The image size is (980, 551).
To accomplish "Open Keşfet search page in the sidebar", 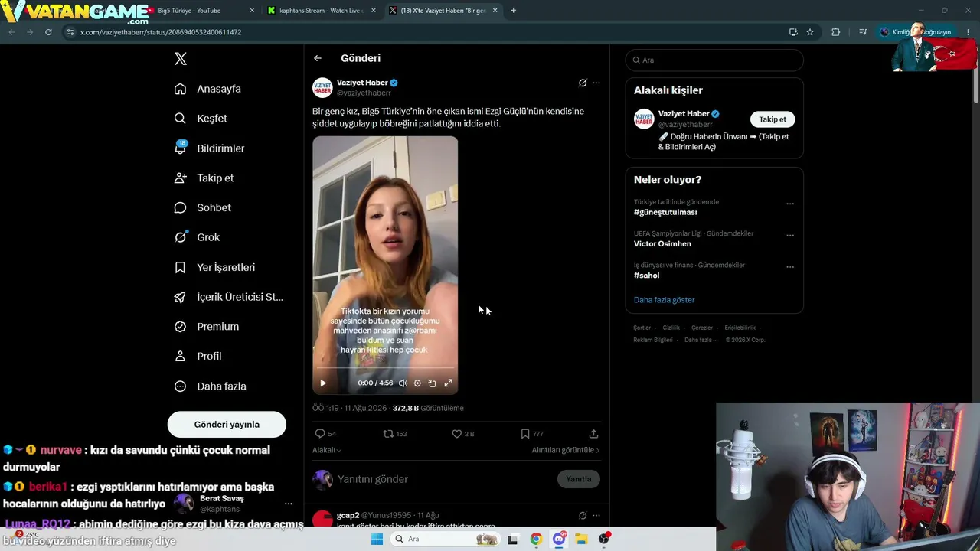I will coord(201,119).
